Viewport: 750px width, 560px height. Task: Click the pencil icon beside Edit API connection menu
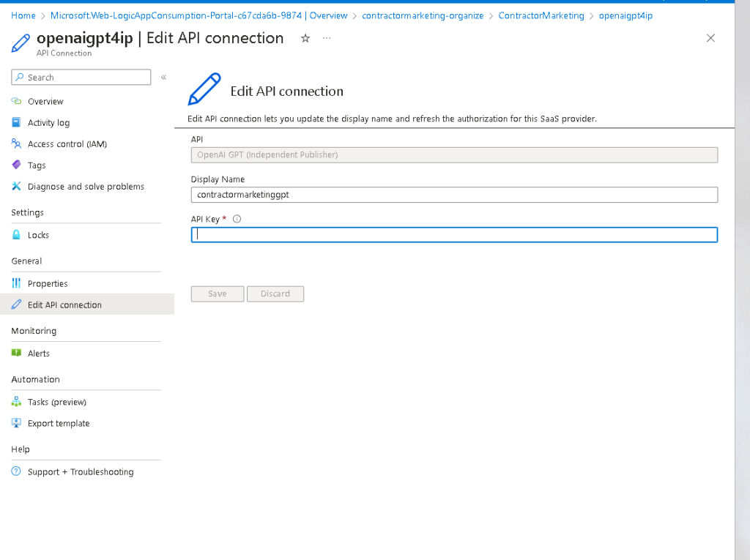pyautogui.click(x=16, y=304)
